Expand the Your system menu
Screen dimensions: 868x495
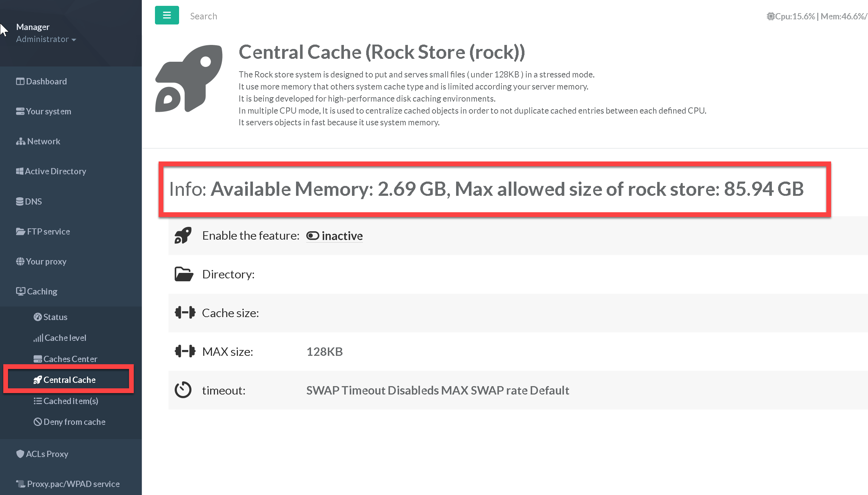48,111
